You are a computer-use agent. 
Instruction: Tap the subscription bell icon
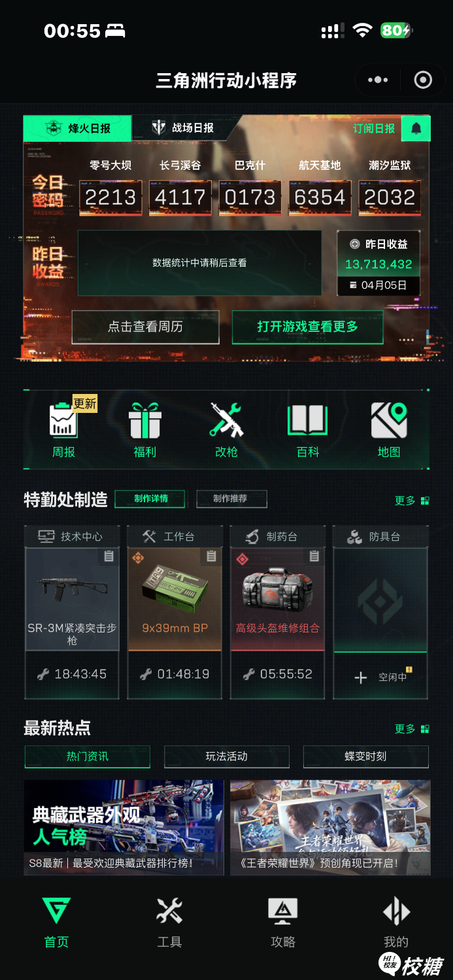pos(416,129)
